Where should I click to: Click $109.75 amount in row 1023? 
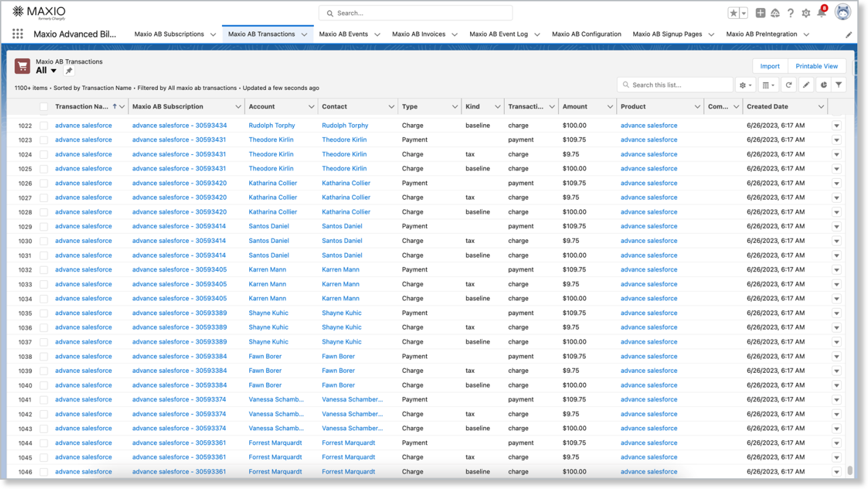point(574,140)
